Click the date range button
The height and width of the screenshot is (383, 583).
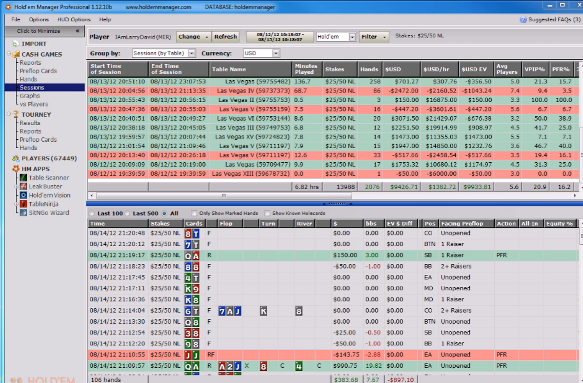pos(280,37)
